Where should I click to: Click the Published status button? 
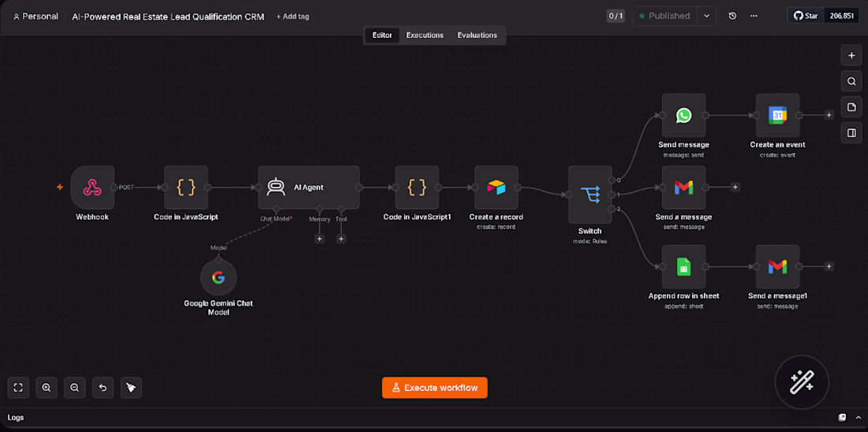pos(665,16)
